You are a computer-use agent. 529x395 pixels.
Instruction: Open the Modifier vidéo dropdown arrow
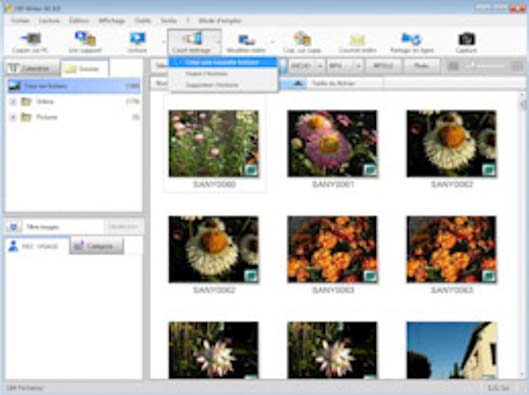[x=272, y=42]
